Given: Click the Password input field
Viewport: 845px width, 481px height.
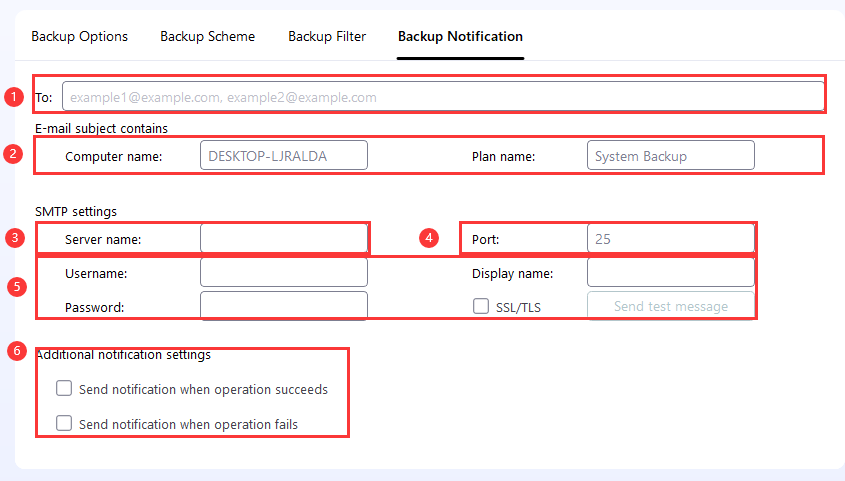Looking at the screenshot, I should pyautogui.click(x=284, y=307).
